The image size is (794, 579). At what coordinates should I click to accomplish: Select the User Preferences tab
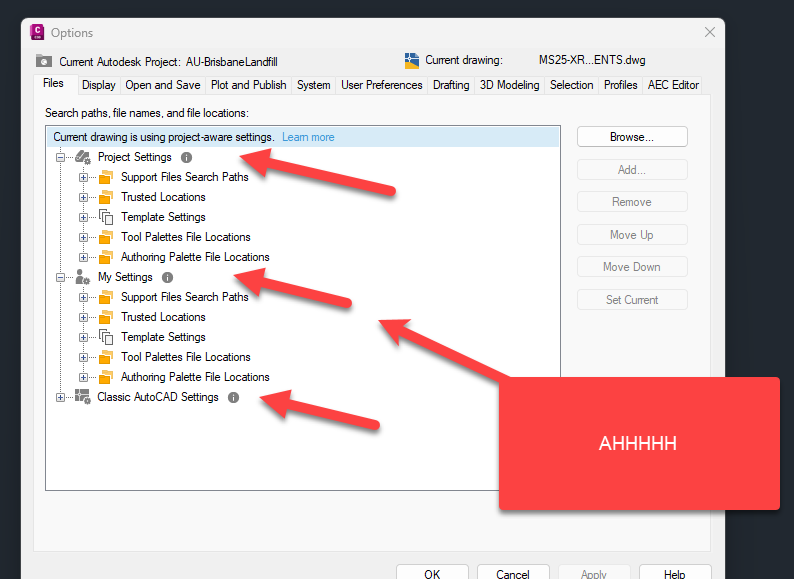[x=381, y=85]
